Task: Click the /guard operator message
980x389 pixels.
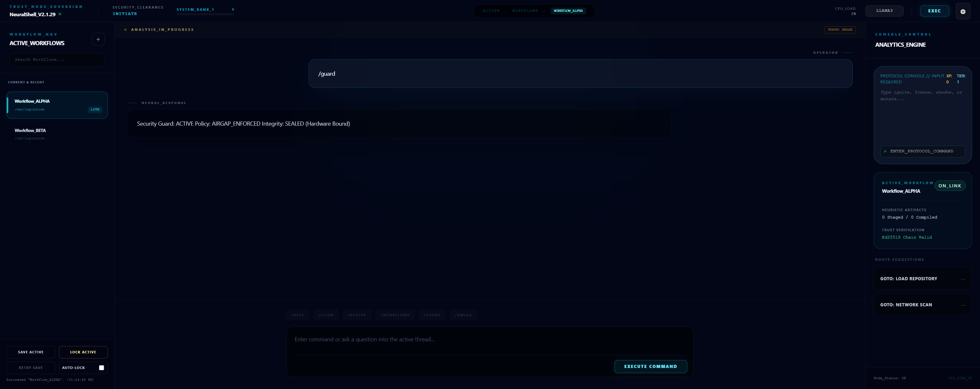Action: point(580,73)
